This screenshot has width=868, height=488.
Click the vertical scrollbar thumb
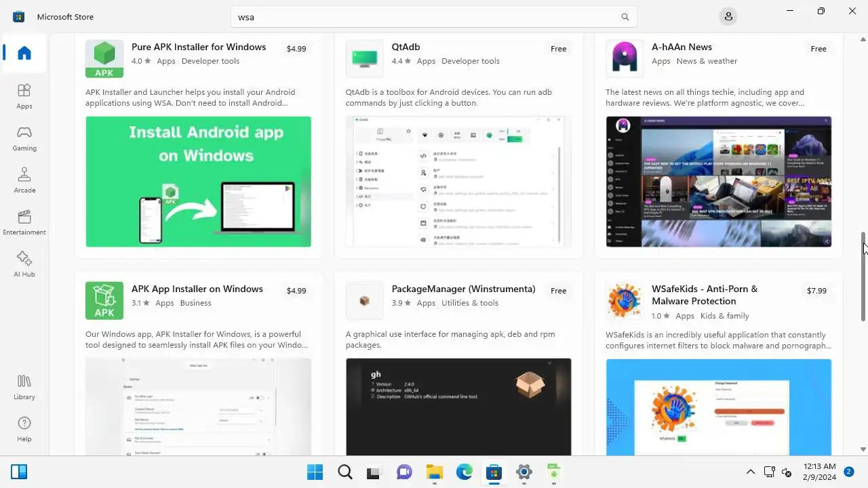click(863, 277)
